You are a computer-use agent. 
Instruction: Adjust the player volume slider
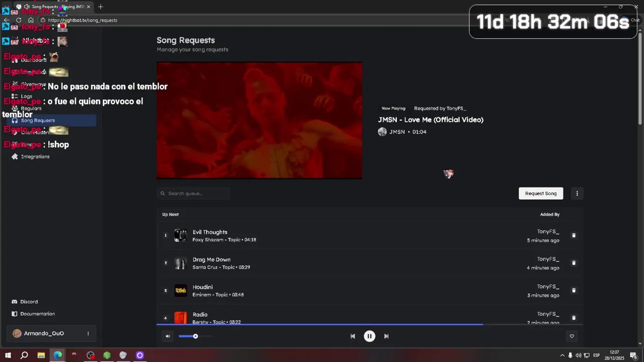(195, 336)
